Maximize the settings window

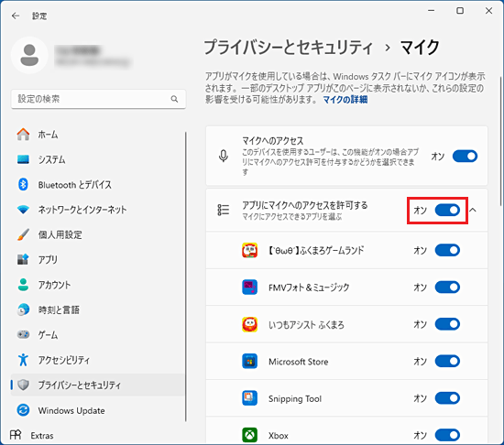click(460, 11)
